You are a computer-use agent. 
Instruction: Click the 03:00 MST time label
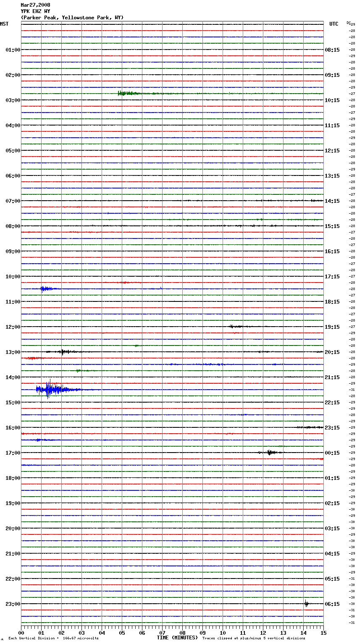[x=13, y=100]
